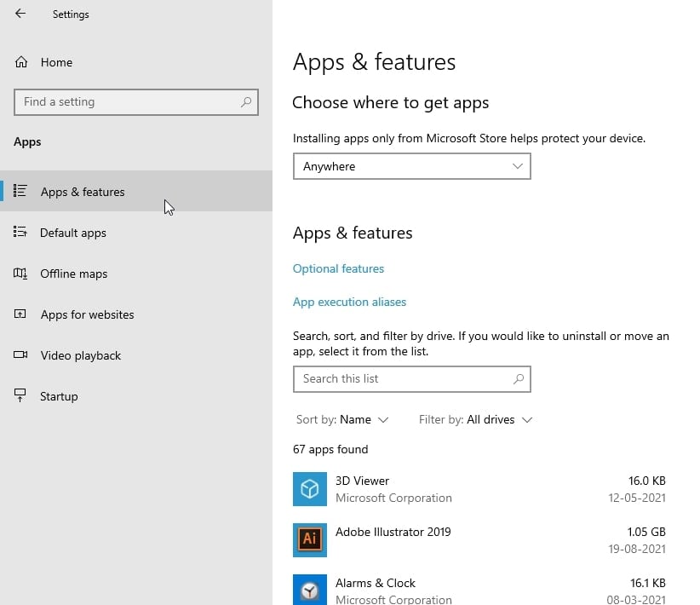Click Microsoft Corporation under 3D Viewer
The width and height of the screenshot is (700, 605).
click(393, 498)
